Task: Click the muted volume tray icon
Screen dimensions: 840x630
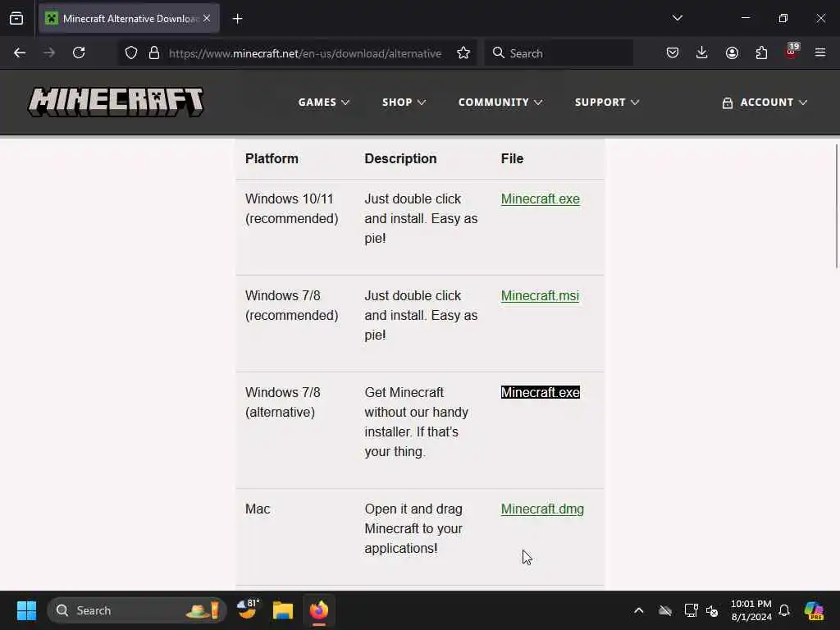Action: 712,610
